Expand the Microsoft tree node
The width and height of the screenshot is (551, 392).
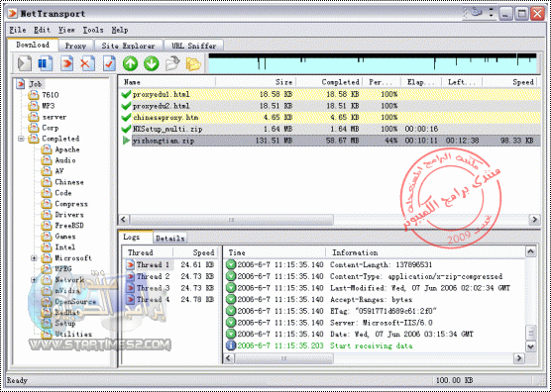(x=34, y=258)
